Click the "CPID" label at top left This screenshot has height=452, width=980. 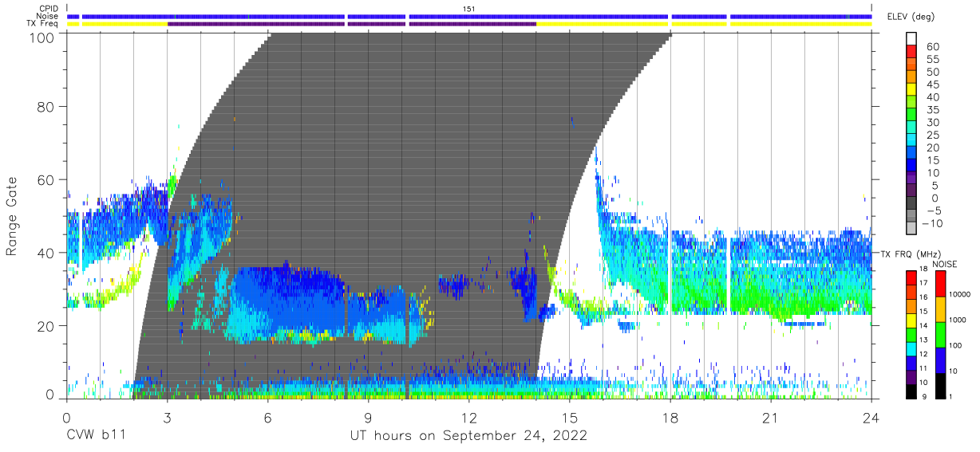pyautogui.click(x=49, y=9)
